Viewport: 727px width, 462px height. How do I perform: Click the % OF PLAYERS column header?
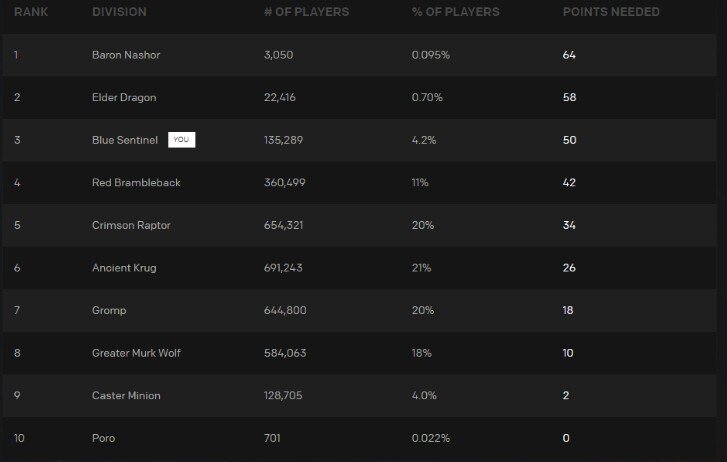[x=455, y=12]
